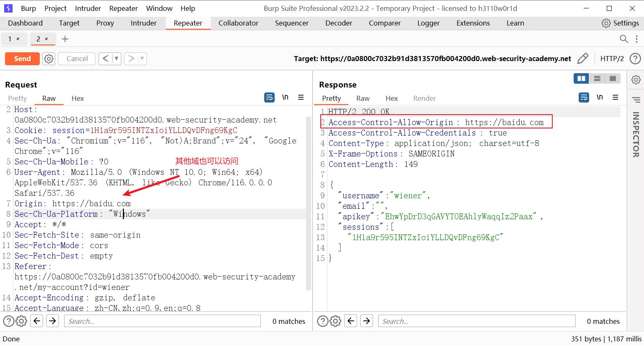The width and height of the screenshot is (644, 346).
Task: Open the Intruder menu in menu bar
Action: point(88,8)
